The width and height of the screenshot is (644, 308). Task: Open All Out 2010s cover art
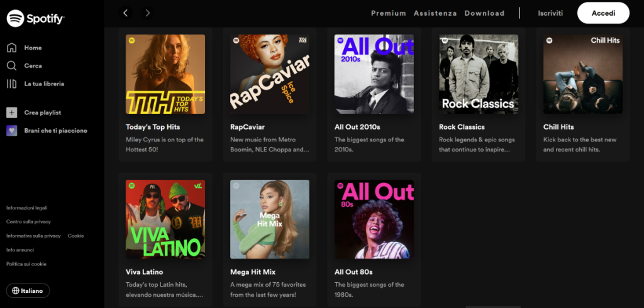coord(374,74)
